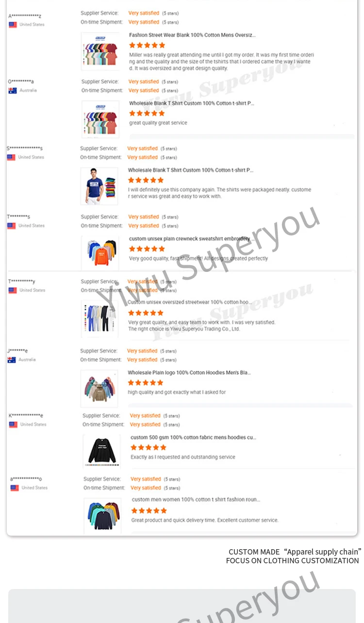Open the custom 500 gsm cotton hoodies link
This screenshot has width=364, height=623.
[x=193, y=438]
